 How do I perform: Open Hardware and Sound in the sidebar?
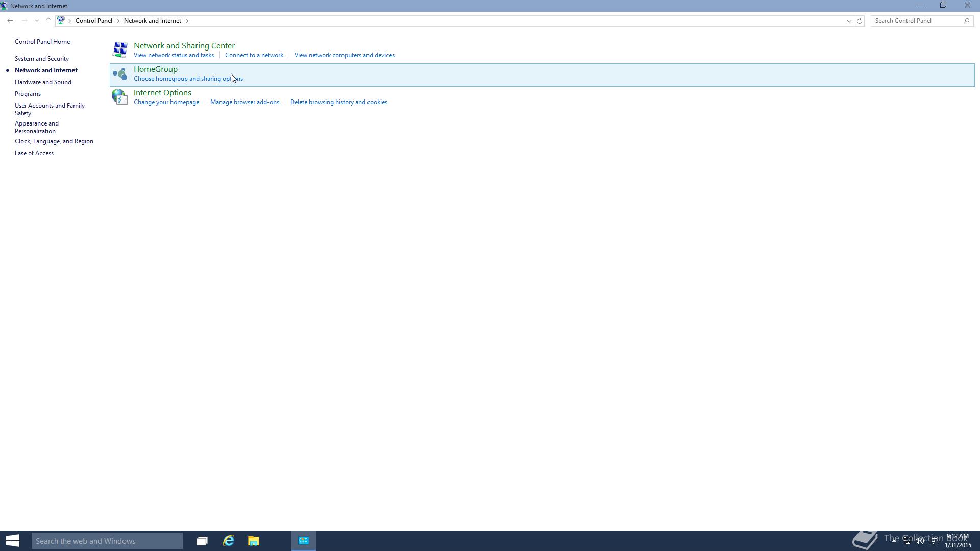pyautogui.click(x=43, y=82)
